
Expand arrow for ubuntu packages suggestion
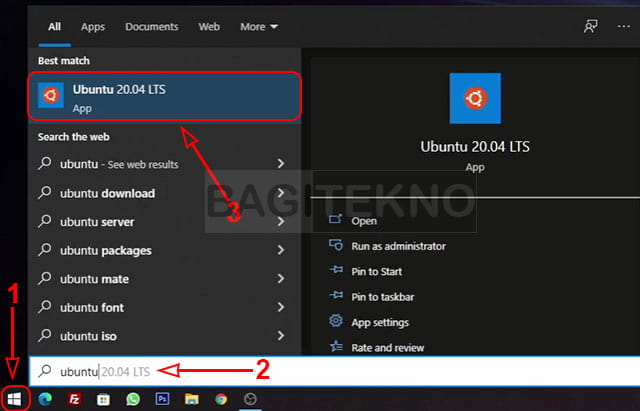click(280, 250)
